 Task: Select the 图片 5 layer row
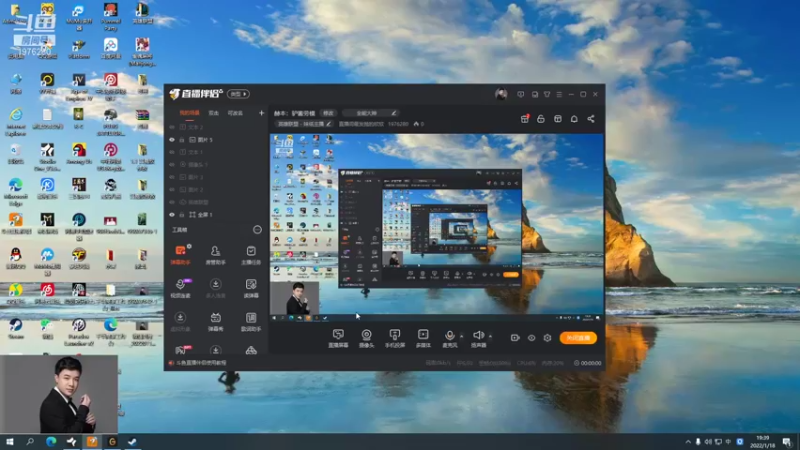[x=215, y=140]
